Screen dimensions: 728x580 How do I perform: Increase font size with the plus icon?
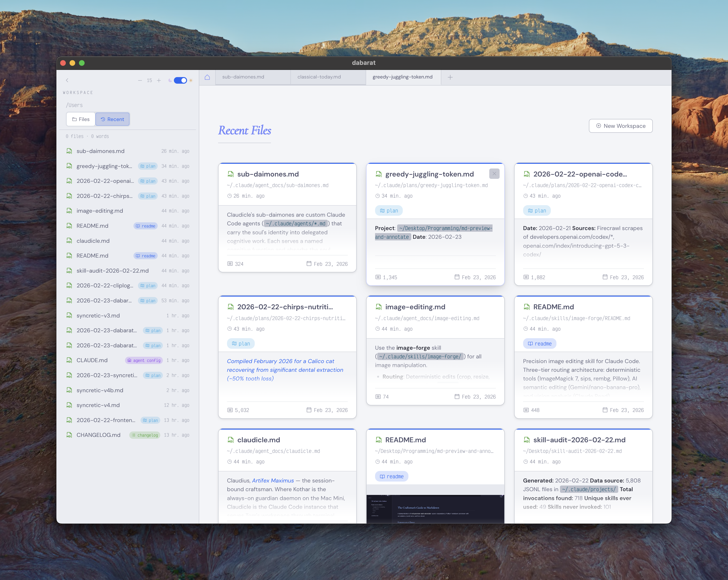click(159, 80)
